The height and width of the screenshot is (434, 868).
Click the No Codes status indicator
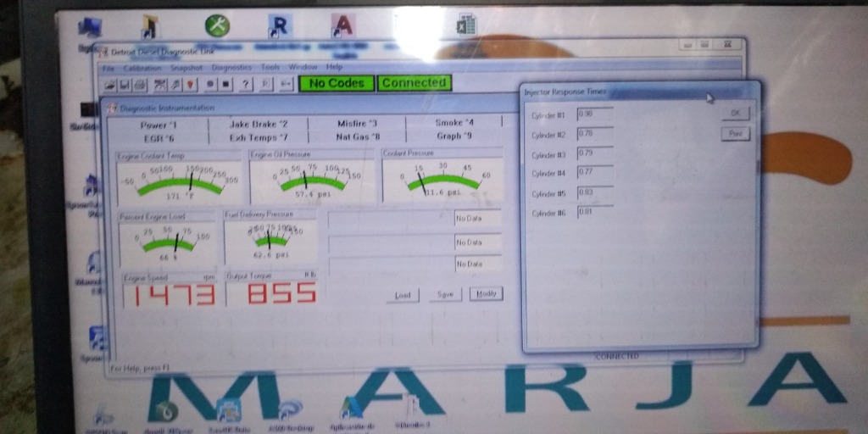coord(337,84)
